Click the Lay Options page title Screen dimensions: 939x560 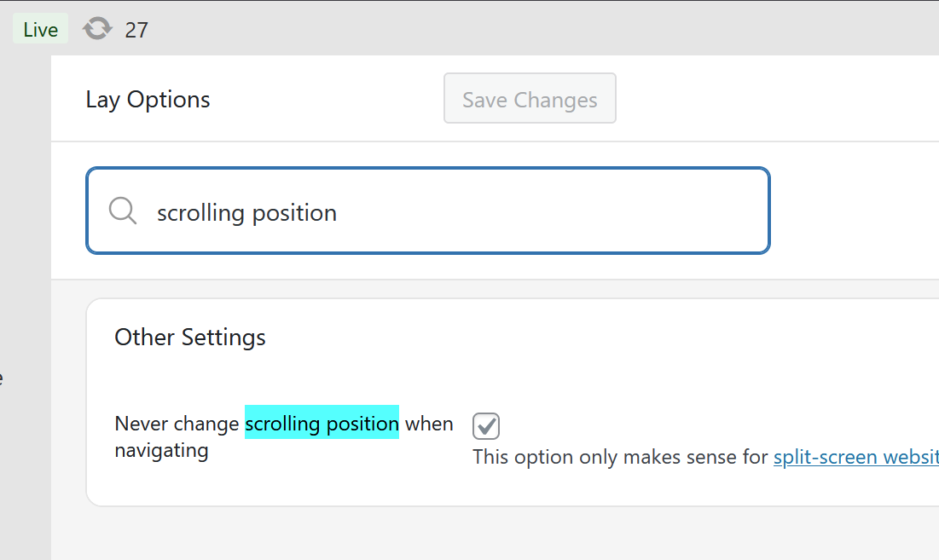(x=148, y=100)
